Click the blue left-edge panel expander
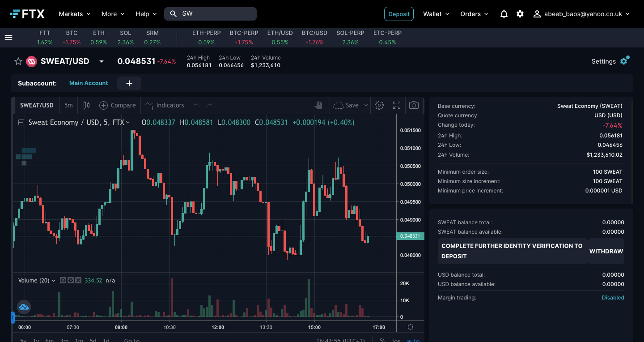Image resolution: width=644 pixels, height=342 pixels. tap(13, 317)
